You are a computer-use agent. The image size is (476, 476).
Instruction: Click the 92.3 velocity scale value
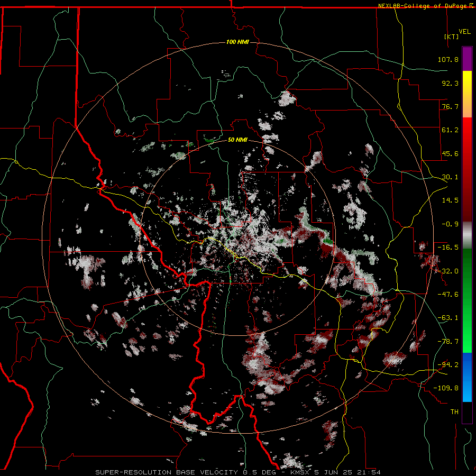coord(450,83)
